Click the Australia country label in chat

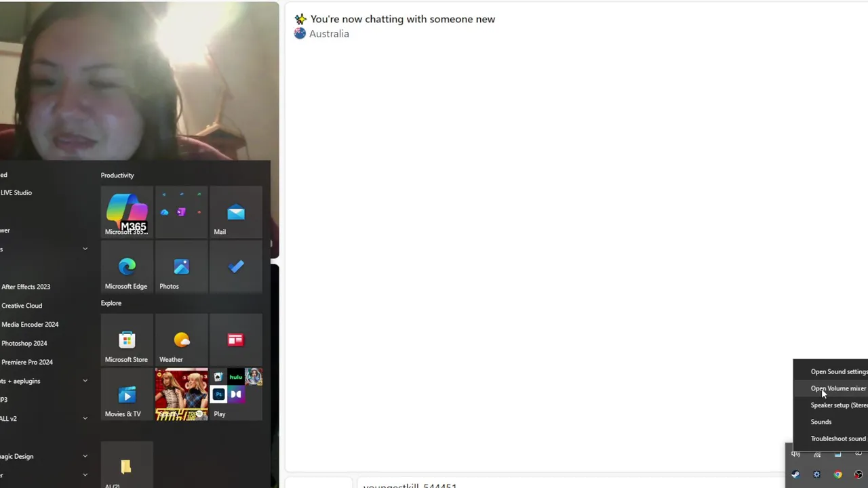click(x=329, y=34)
